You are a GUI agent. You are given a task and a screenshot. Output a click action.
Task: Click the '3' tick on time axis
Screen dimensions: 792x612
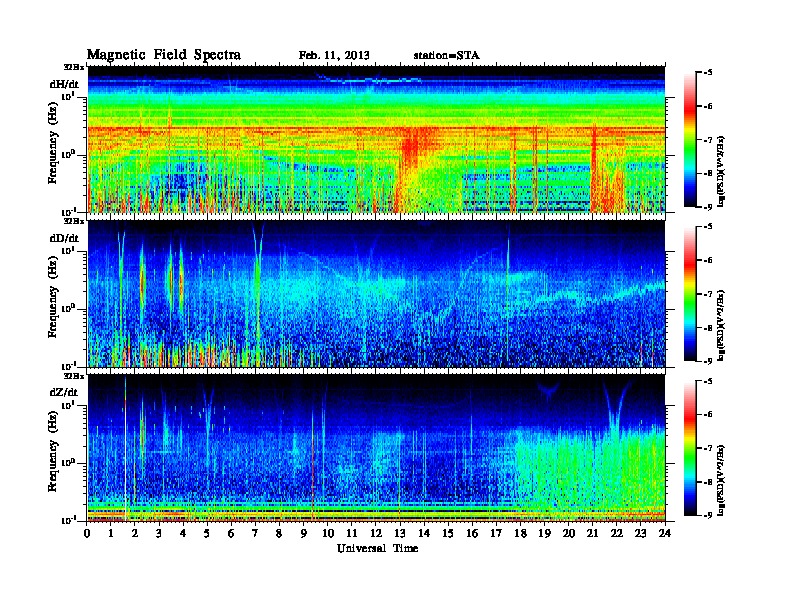coord(160,533)
